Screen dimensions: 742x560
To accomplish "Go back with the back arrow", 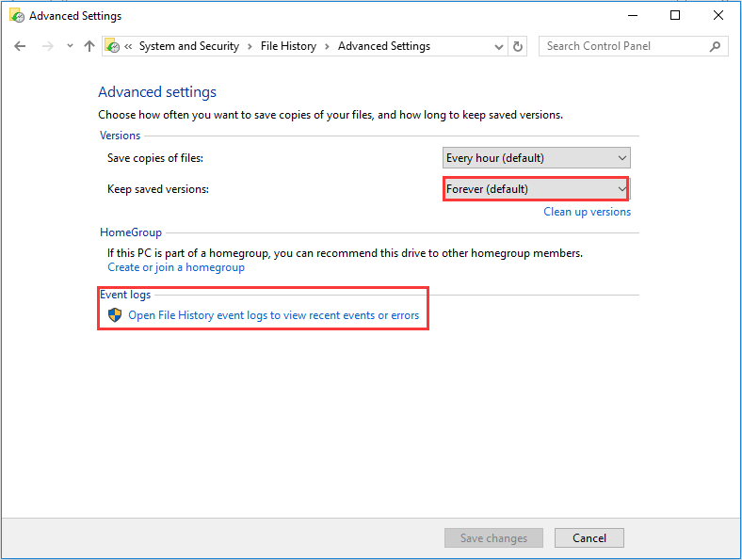I will 20,46.
